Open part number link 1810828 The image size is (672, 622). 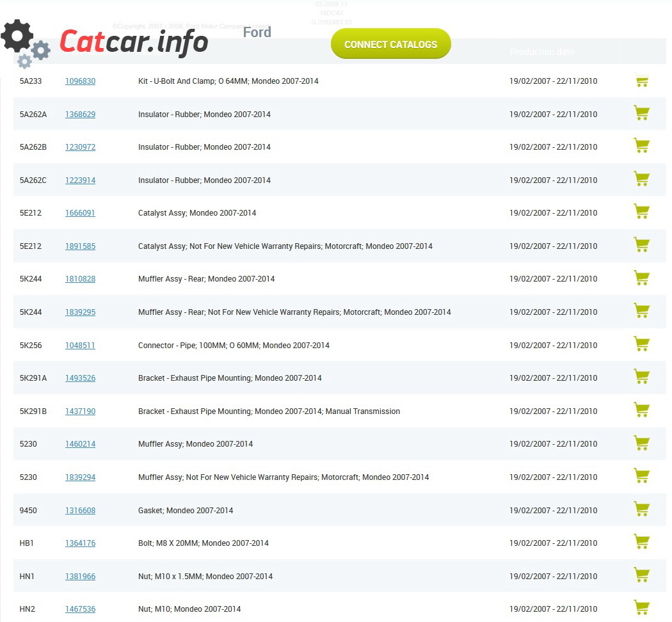coord(80,279)
